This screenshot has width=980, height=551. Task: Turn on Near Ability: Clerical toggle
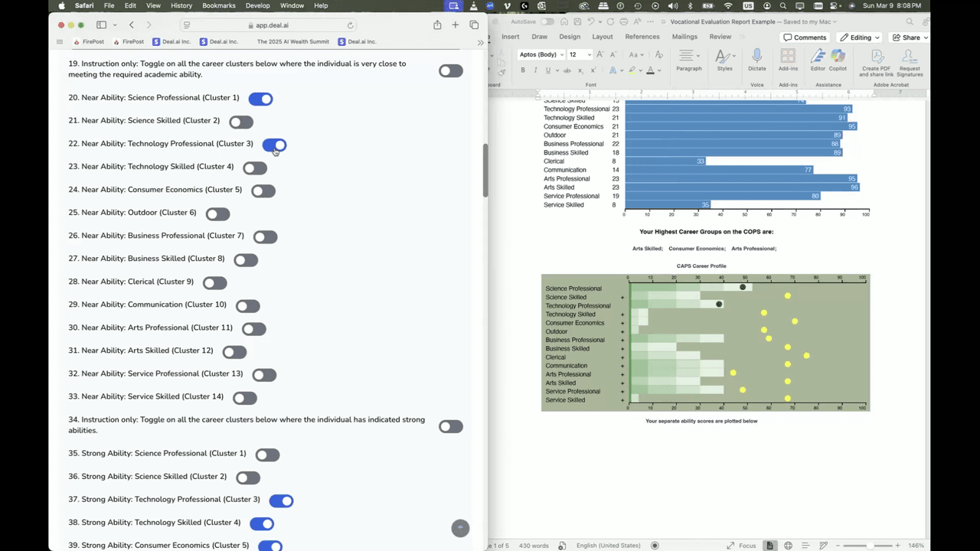pyautogui.click(x=215, y=283)
